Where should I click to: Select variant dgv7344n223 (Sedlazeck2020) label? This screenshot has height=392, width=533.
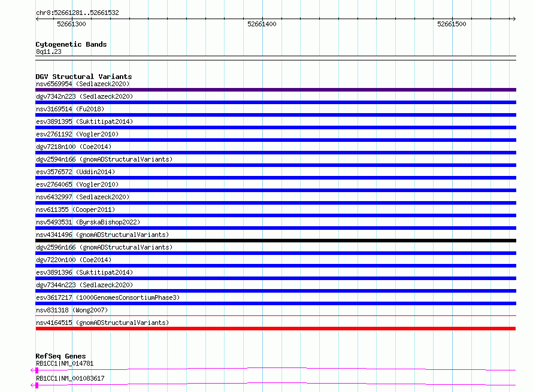click(x=84, y=285)
